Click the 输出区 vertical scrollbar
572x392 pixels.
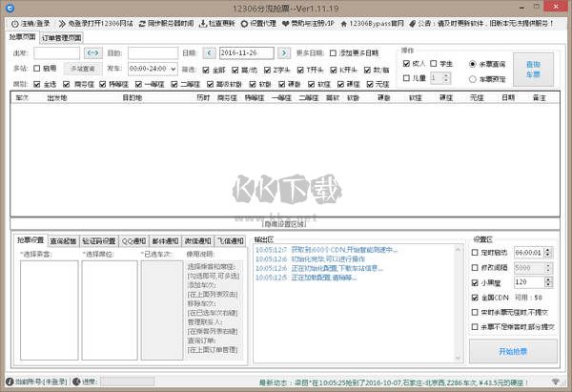[458, 304]
